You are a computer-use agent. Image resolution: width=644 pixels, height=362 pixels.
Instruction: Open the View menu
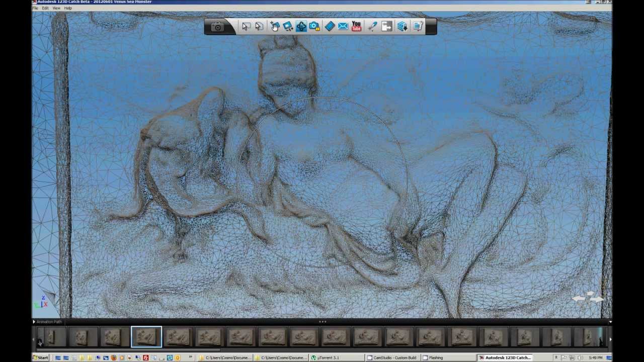click(56, 8)
